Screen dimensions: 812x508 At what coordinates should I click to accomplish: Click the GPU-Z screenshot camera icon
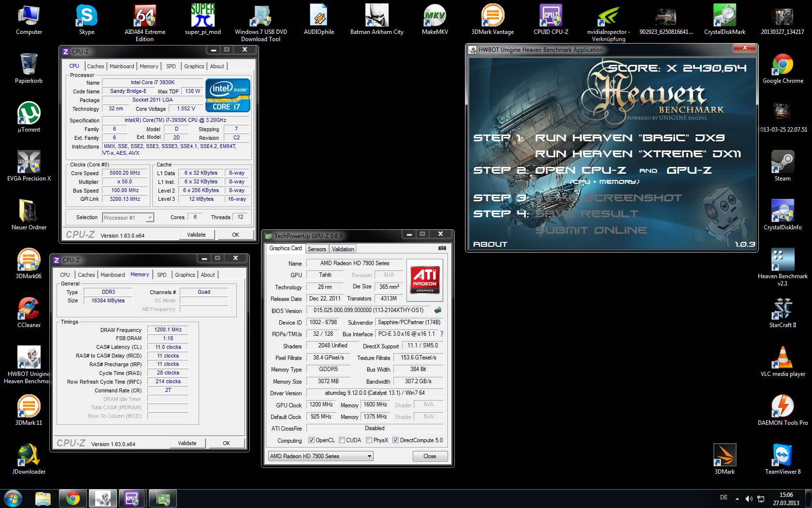442,248
